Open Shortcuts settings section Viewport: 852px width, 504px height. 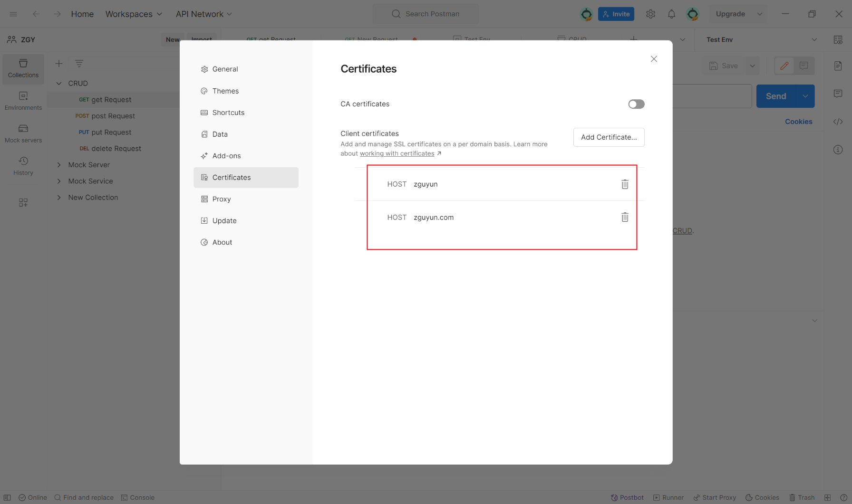coord(246,113)
